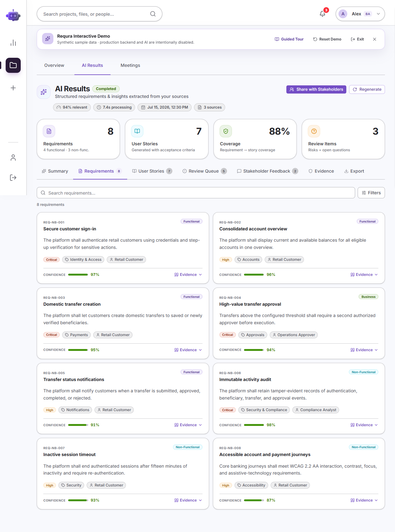Open the profile person icon in the sidebar
The height and width of the screenshot is (532, 395).
click(13, 158)
